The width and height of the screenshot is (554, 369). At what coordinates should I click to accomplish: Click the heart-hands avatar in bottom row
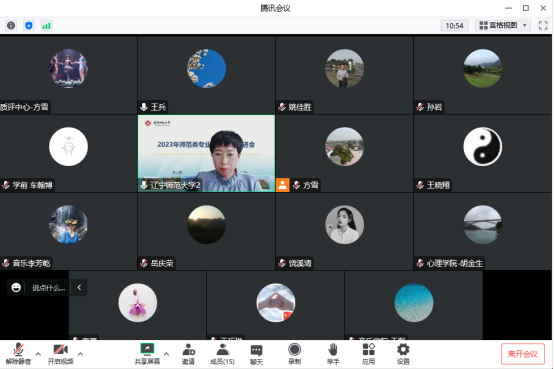pos(276,303)
